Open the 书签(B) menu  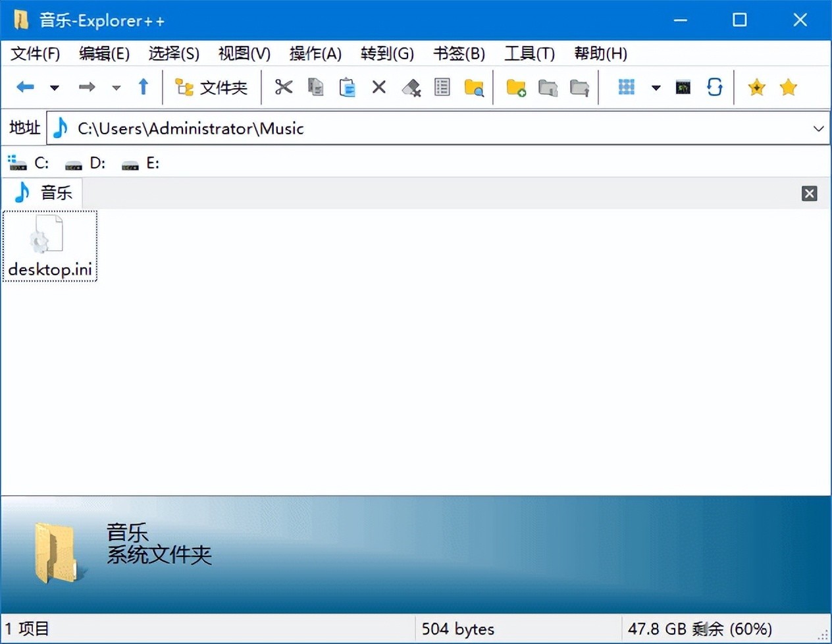click(459, 53)
